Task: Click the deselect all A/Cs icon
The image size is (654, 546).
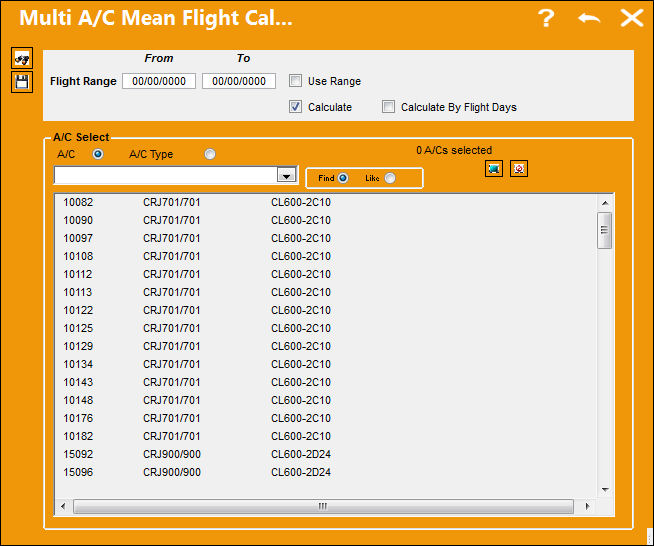Action: click(x=519, y=169)
